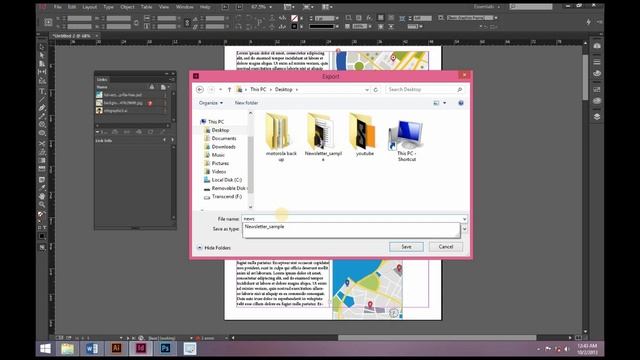Select the Page tool

(x=42, y=63)
